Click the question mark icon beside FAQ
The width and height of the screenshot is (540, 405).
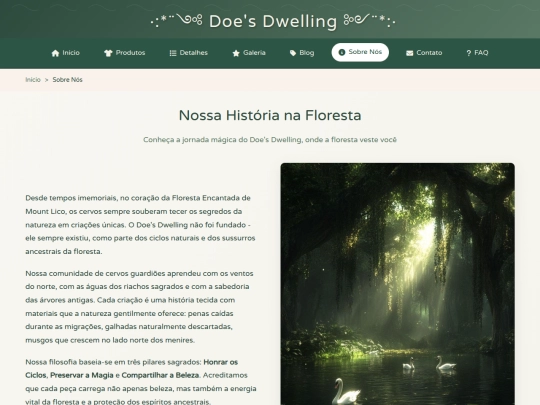[x=468, y=53]
